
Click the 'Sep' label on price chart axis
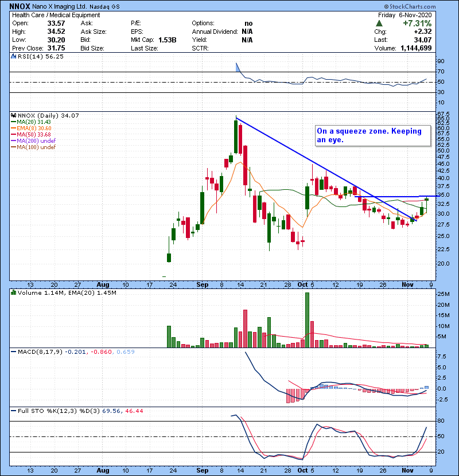203,285
